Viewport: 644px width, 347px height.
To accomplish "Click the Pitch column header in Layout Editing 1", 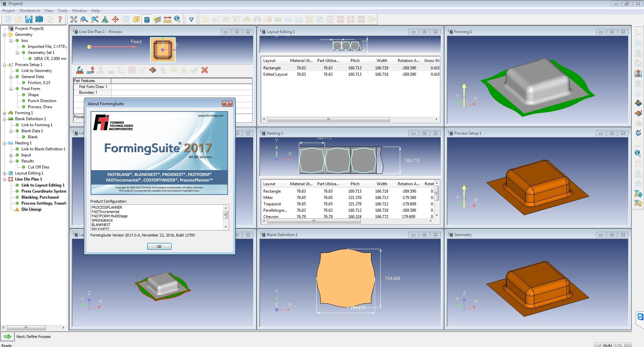I will 355,61.
